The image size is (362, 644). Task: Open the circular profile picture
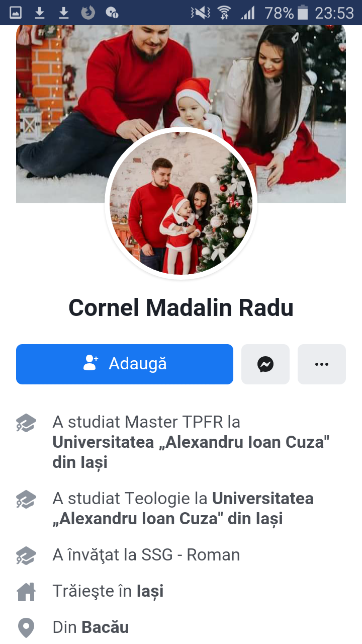point(181,203)
